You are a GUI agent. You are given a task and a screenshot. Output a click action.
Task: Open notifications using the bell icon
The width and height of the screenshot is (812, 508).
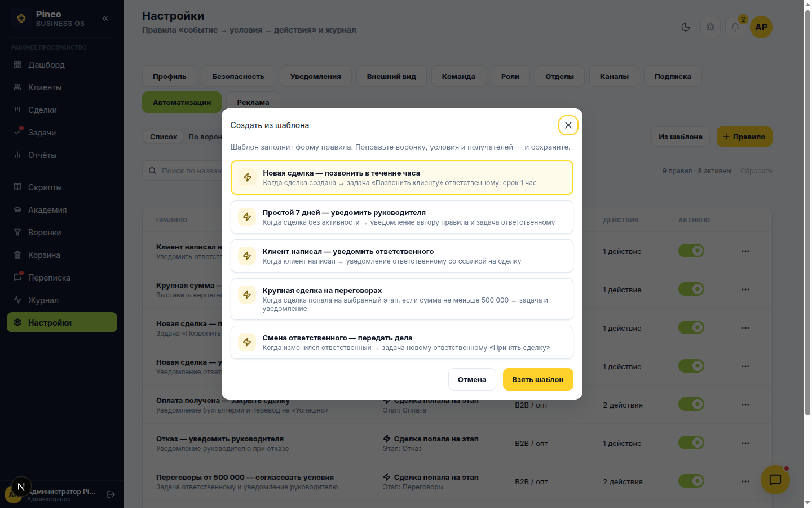(735, 27)
